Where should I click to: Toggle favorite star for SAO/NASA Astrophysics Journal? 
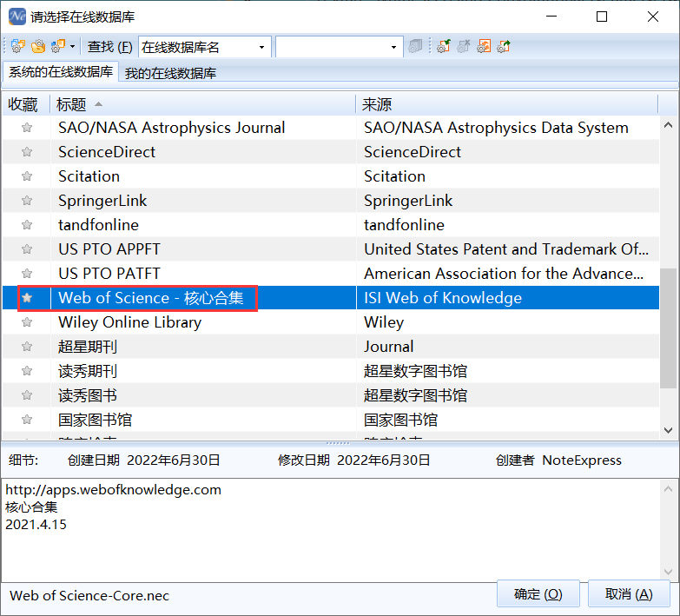coord(27,128)
